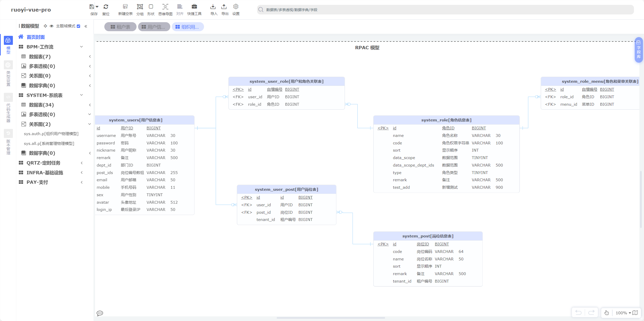Expand 关系图(0) under BPM
Image resolution: width=644 pixels, height=321 pixels.
click(90, 76)
